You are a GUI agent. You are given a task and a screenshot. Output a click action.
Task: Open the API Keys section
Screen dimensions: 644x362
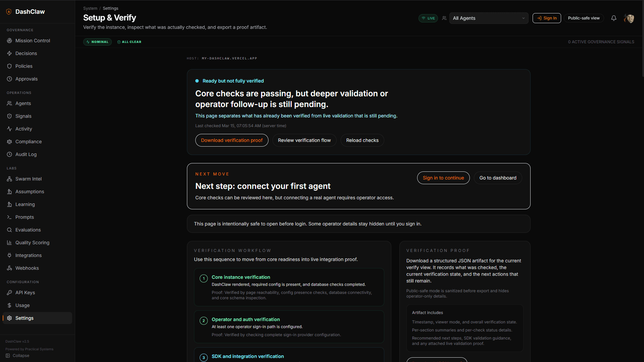click(x=25, y=293)
